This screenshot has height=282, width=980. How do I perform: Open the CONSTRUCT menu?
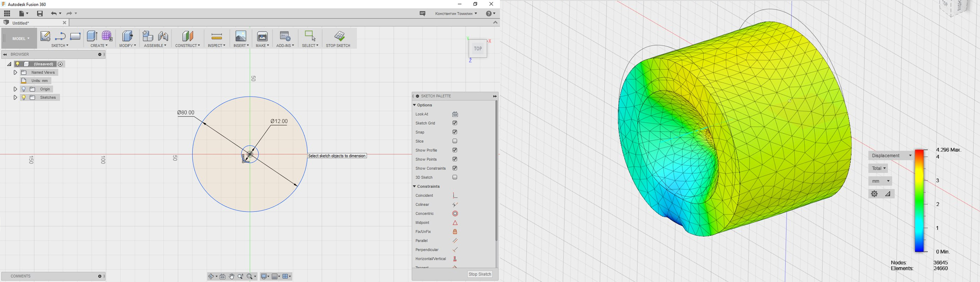click(x=188, y=46)
